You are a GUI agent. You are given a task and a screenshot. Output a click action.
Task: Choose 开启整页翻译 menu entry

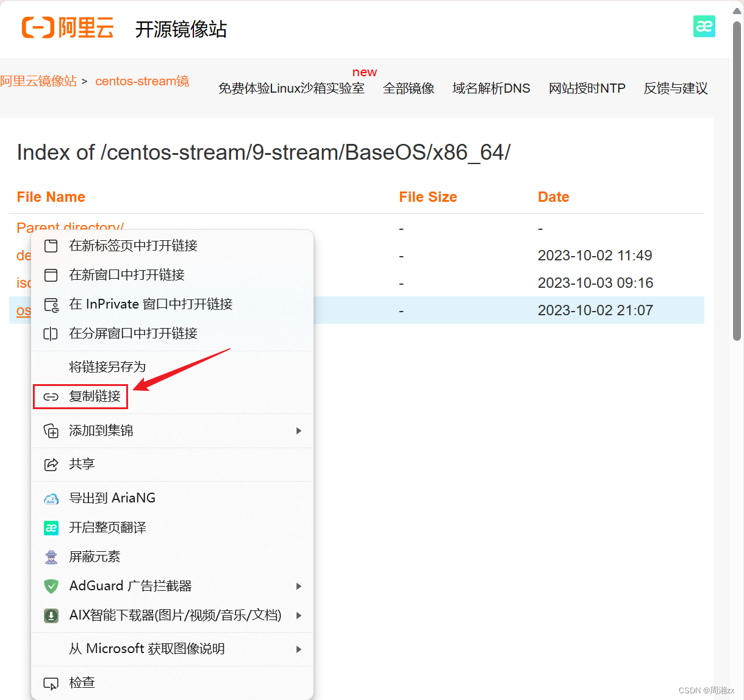point(172,527)
